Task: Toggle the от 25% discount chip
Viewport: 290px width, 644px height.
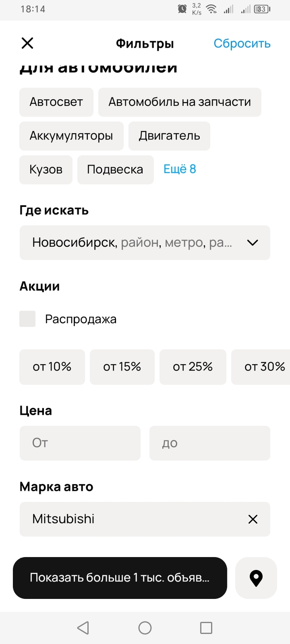Action: tap(193, 367)
